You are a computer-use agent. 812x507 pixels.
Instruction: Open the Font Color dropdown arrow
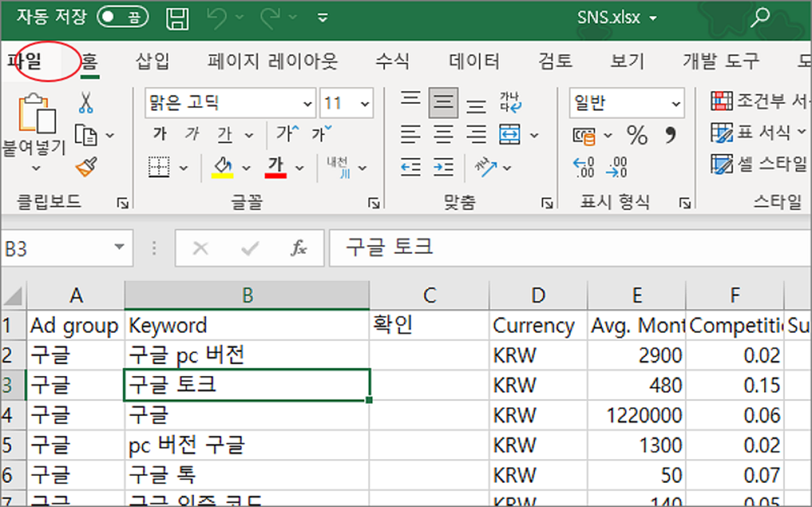click(299, 168)
